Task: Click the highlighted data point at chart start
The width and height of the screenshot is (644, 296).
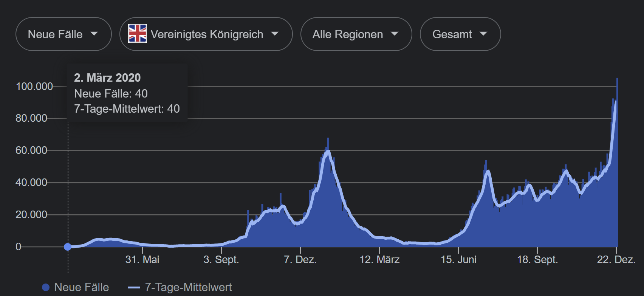Action: coord(68,247)
